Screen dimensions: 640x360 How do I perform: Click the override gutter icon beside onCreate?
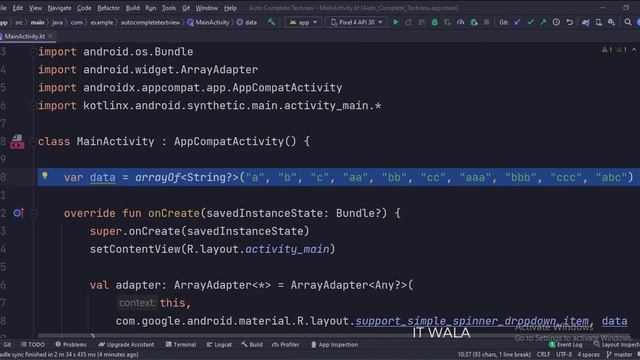(x=18, y=213)
